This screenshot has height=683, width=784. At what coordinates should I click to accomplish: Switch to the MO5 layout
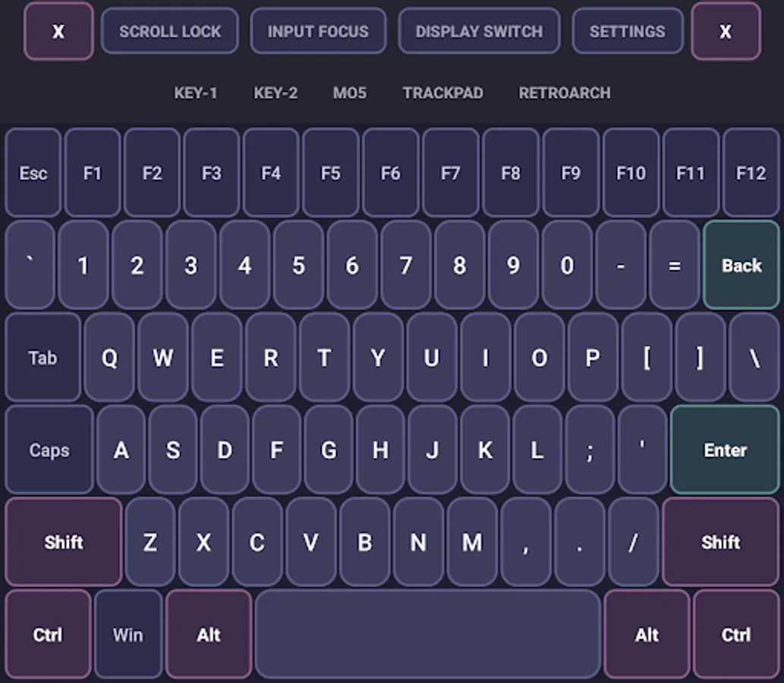350,93
